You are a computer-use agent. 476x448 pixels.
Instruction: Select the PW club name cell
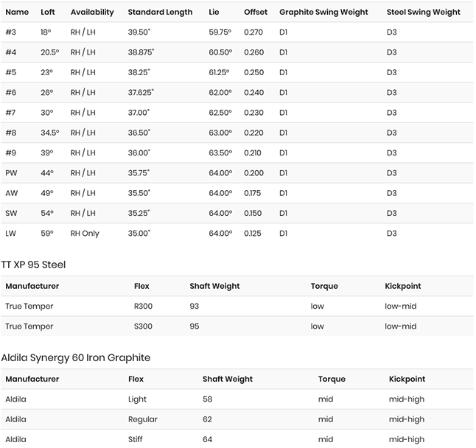[x=11, y=173]
